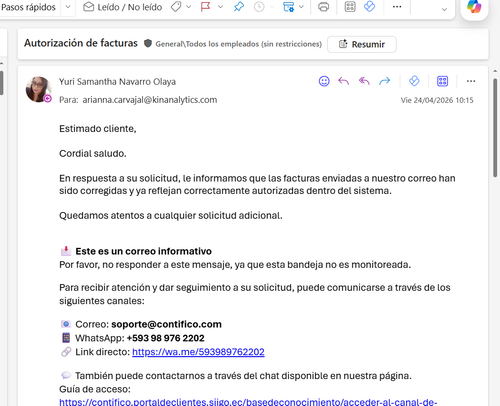Image resolution: width=500 pixels, height=406 pixels.
Task: Click the date Vie 24/04/2026 10:15
Action: (437, 100)
